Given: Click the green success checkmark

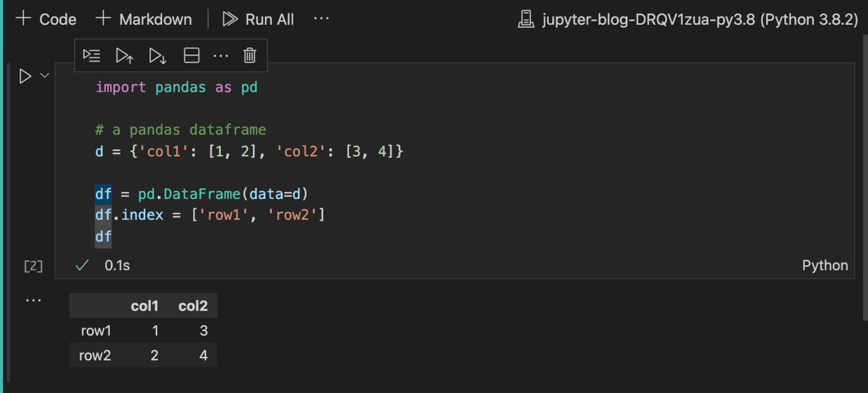Looking at the screenshot, I should point(81,265).
